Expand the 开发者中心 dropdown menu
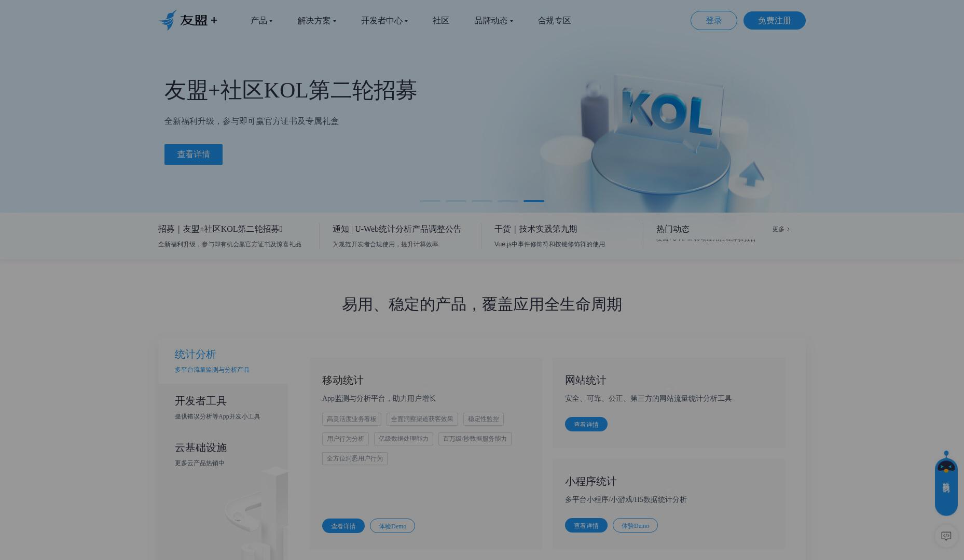964x560 pixels. pos(384,21)
